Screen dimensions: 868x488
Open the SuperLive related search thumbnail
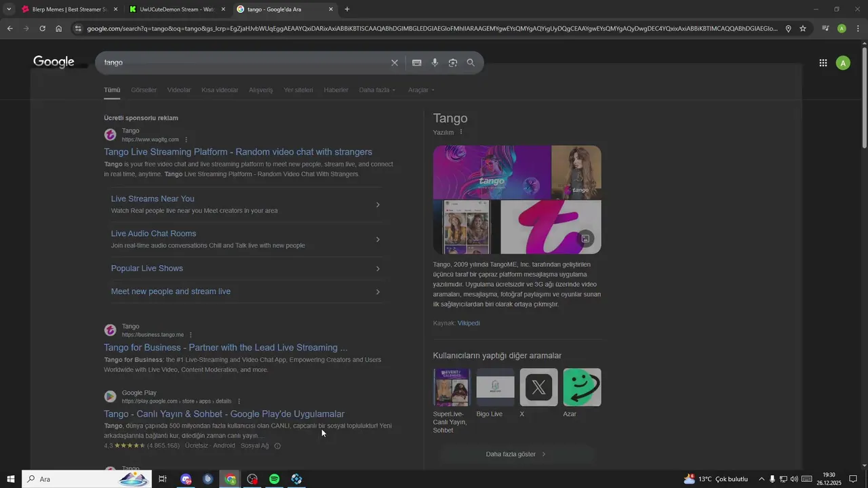[x=451, y=388]
